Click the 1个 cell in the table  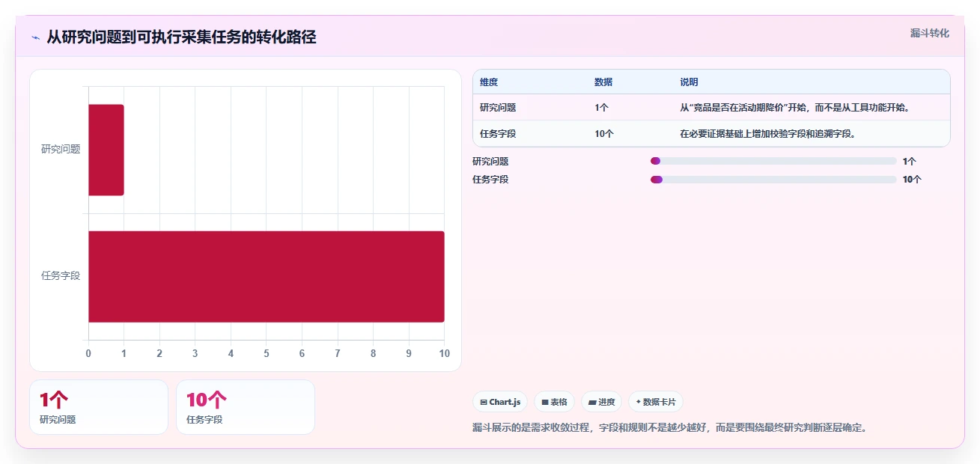click(602, 108)
